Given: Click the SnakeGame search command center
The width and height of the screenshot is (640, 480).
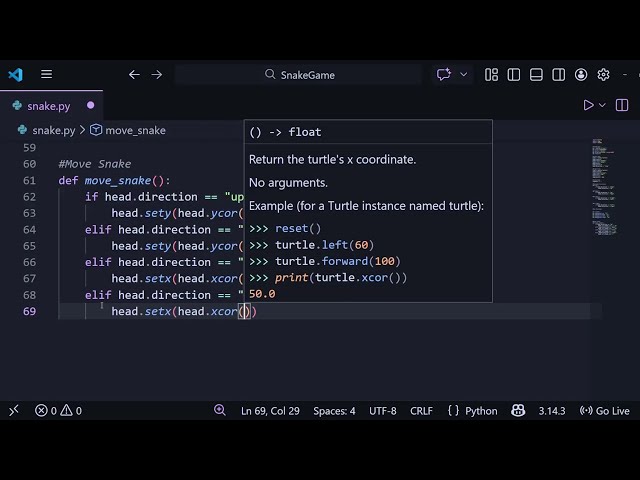Looking at the screenshot, I should point(299,75).
